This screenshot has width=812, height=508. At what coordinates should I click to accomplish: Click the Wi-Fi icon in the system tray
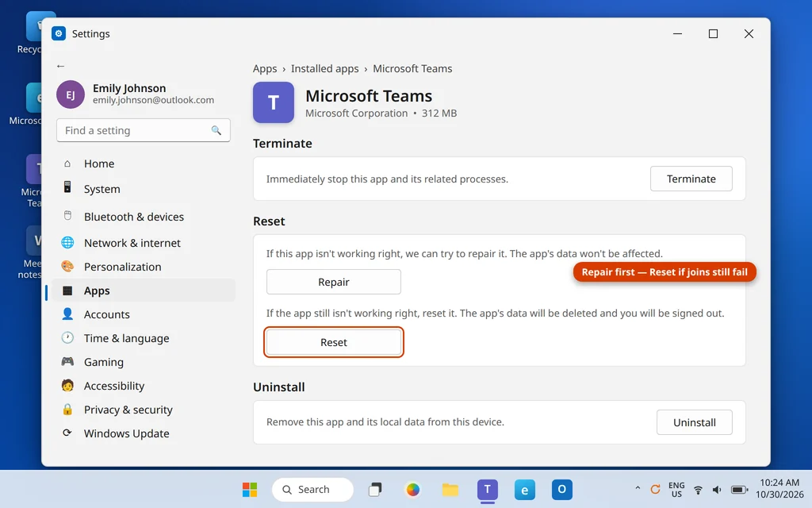tap(698, 490)
